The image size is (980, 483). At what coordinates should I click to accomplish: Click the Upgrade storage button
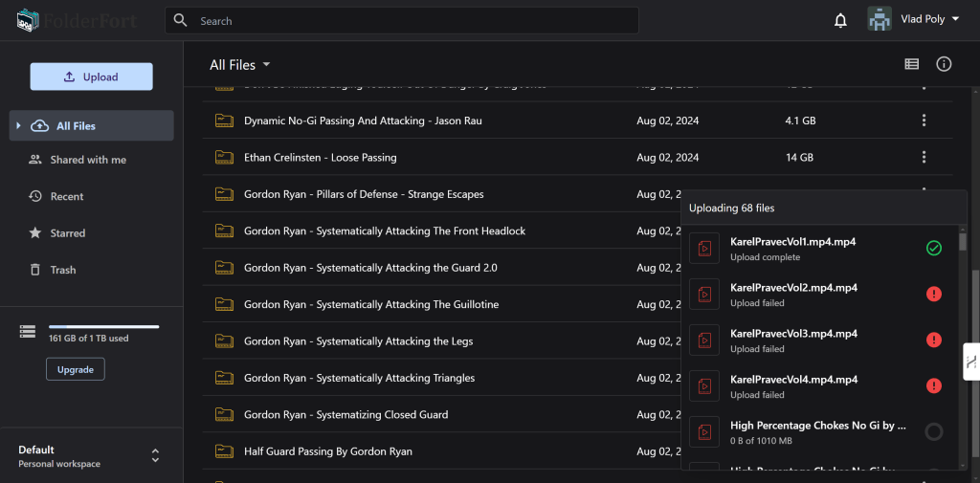click(76, 369)
